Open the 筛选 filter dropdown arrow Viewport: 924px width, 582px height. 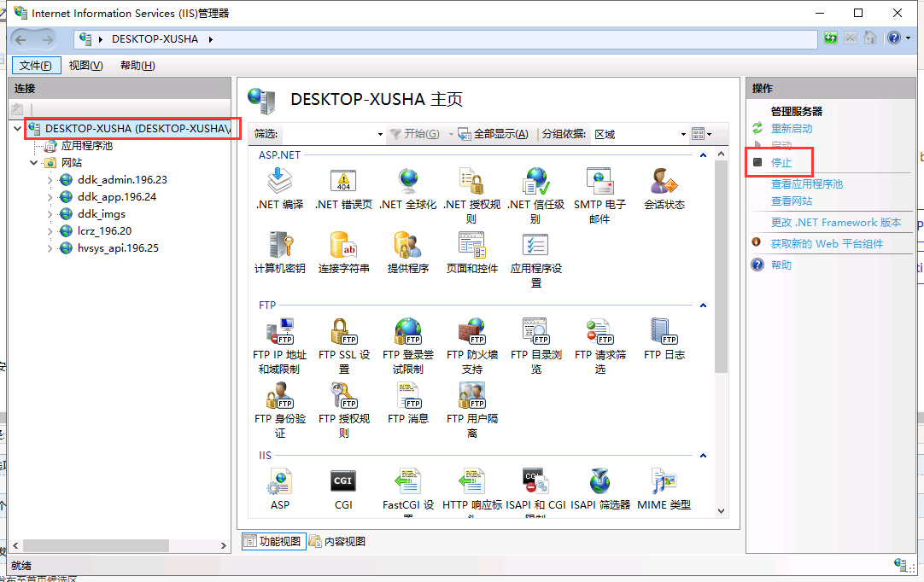[380, 134]
